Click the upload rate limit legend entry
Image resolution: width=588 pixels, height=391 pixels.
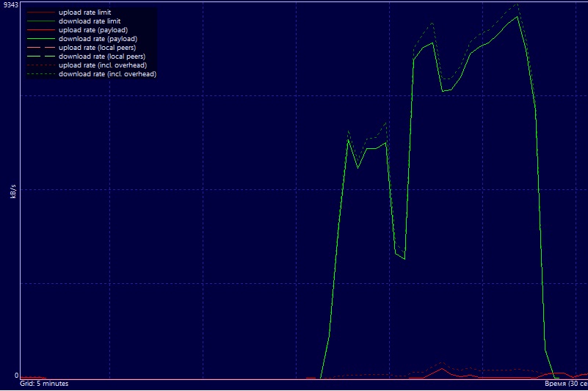point(84,12)
